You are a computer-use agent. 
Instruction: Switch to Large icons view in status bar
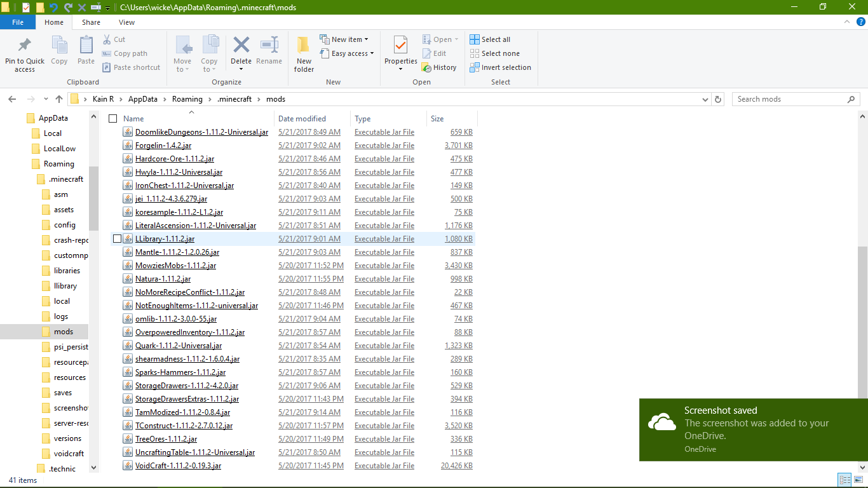(858, 480)
